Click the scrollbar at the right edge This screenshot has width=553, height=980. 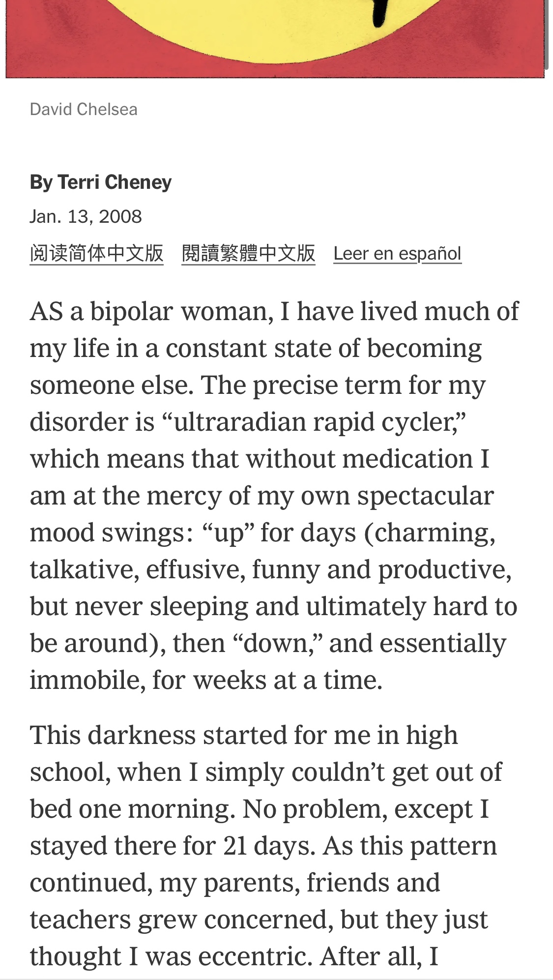pyautogui.click(x=546, y=34)
